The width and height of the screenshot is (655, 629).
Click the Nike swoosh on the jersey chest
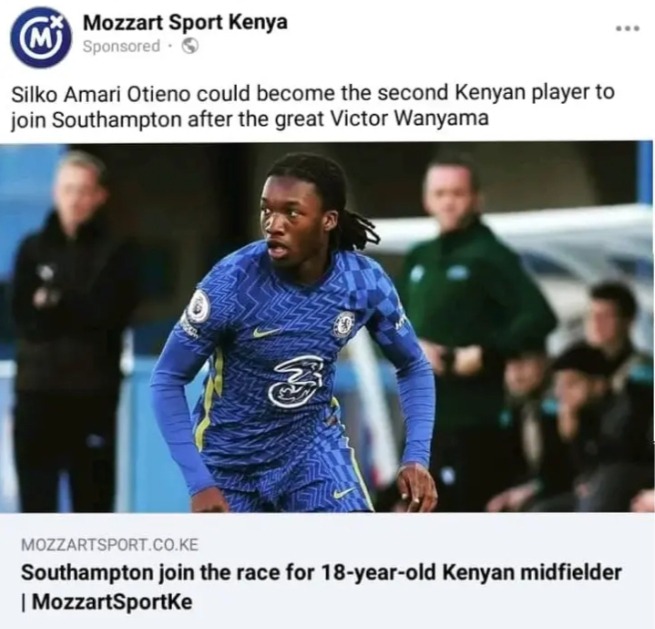tap(266, 332)
